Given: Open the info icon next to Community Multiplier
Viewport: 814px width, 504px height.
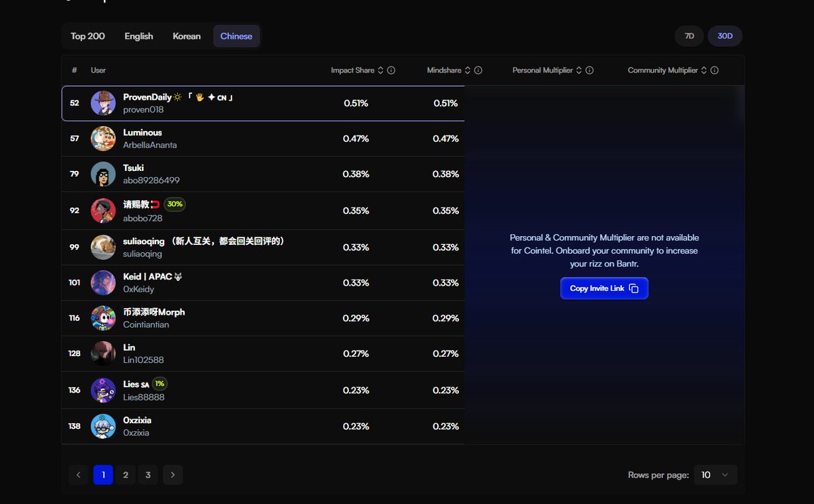Looking at the screenshot, I should pos(714,71).
